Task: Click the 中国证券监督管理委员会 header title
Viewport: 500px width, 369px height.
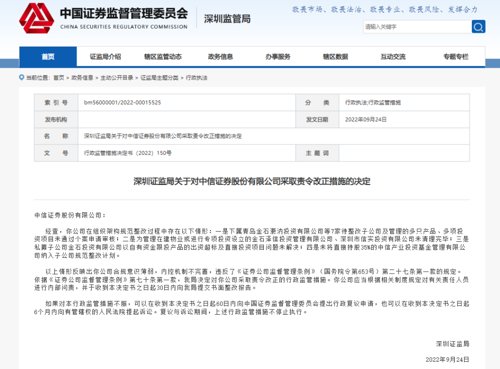Action: 124,13
